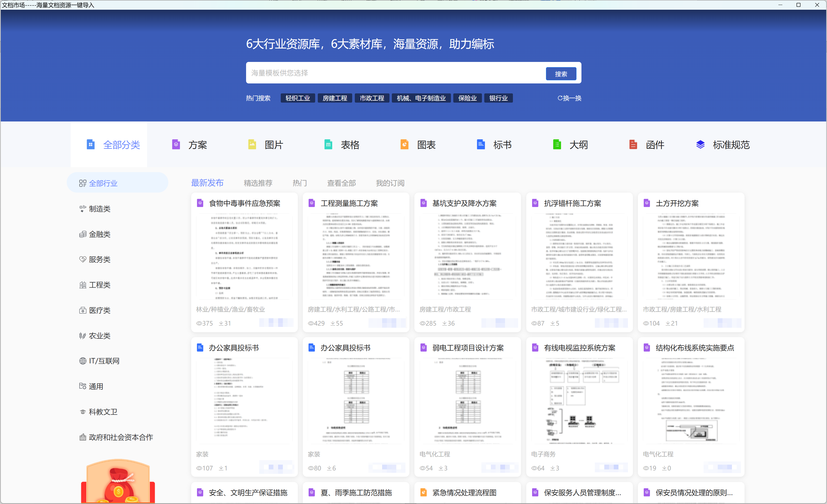Click the 图表 chart category icon
The height and width of the screenshot is (504, 827).
tap(404, 145)
